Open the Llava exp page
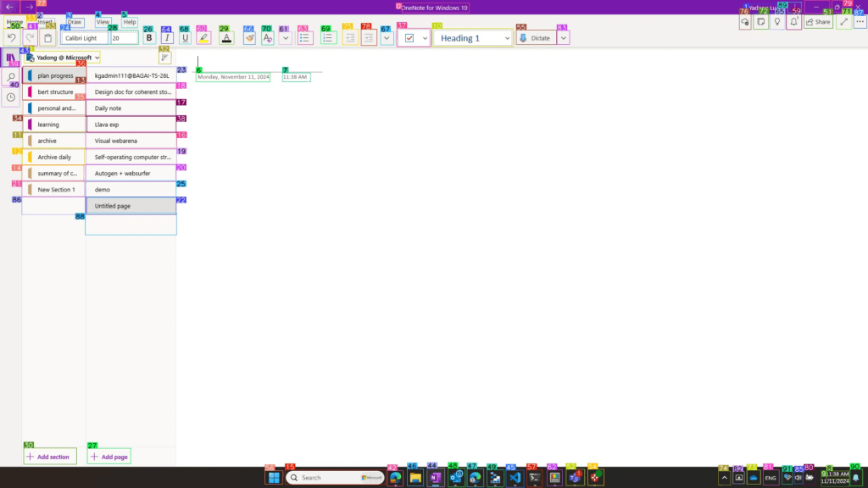Screen dimensions: 868x488 [131, 125]
